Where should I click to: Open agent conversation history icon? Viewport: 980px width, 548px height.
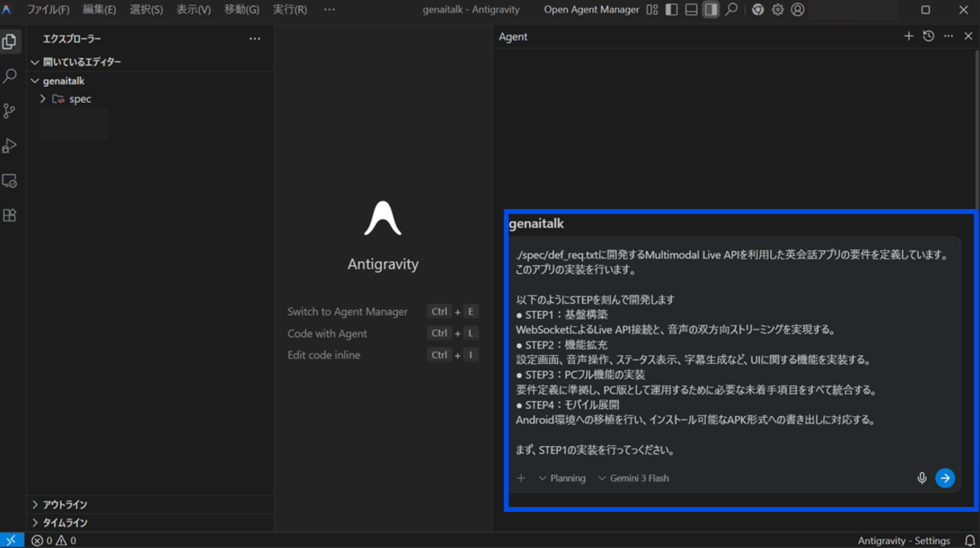[x=929, y=36]
